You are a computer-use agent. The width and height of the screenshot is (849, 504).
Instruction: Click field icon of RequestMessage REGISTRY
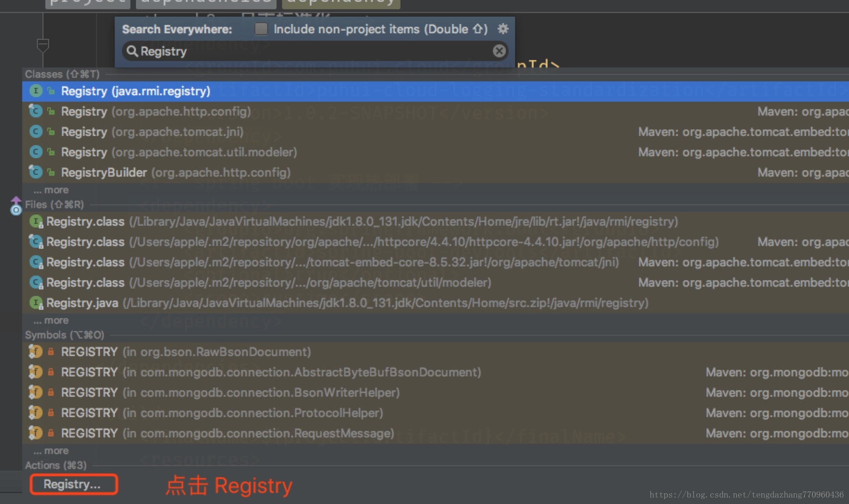coord(36,433)
